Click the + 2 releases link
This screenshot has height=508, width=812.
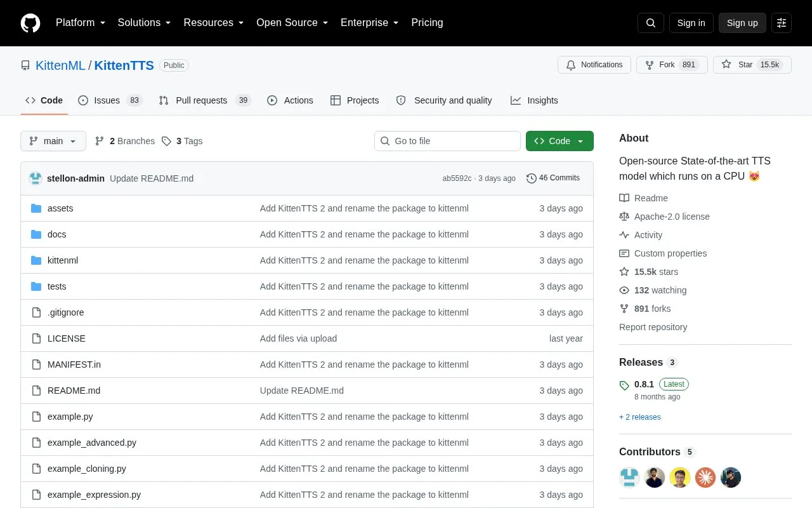640,417
